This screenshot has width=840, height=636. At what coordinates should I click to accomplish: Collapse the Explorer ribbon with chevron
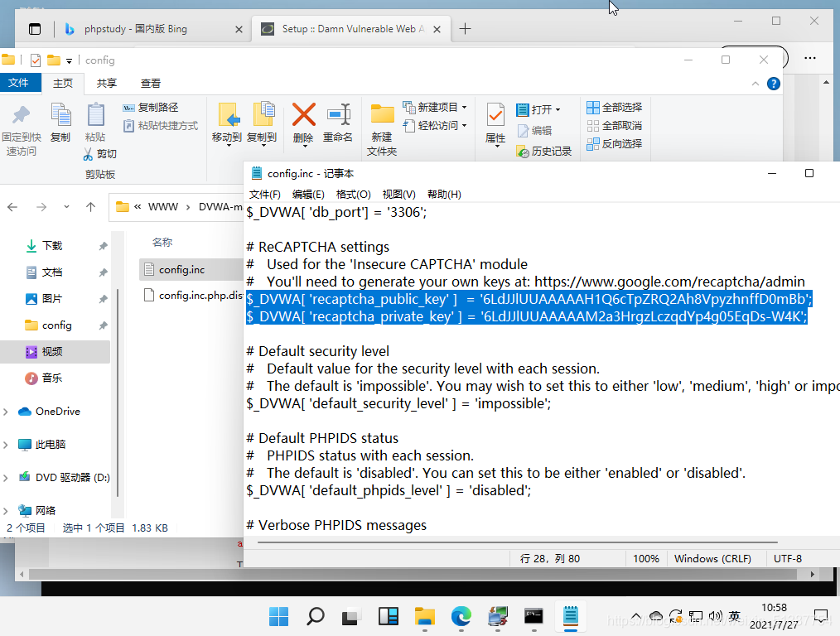[756, 84]
